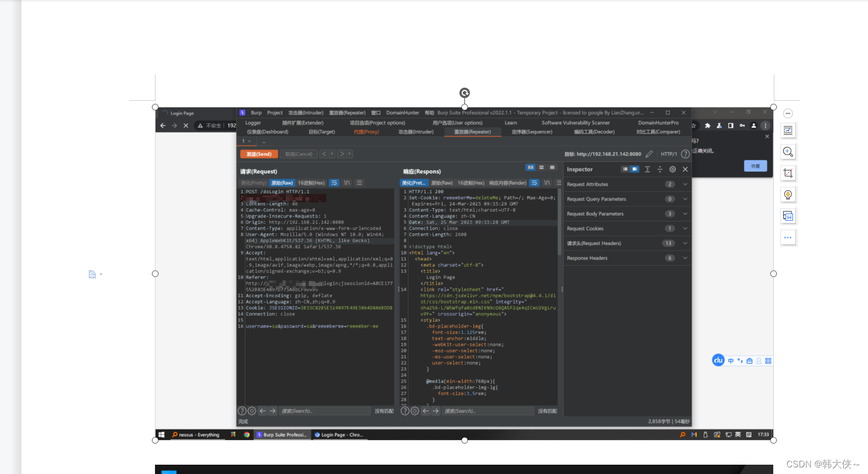Select top-bottom request/response layout
868x474 pixels.
[x=541, y=168]
